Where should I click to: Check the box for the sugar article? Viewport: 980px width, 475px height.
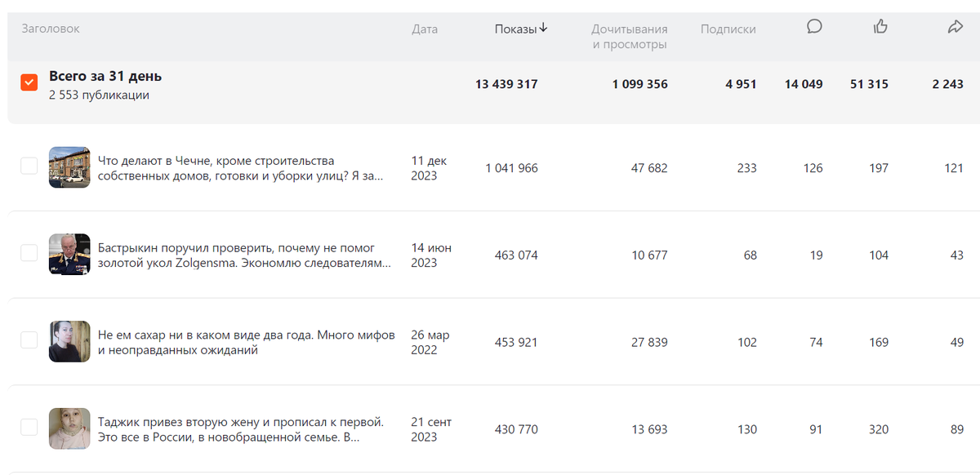click(x=29, y=340)
